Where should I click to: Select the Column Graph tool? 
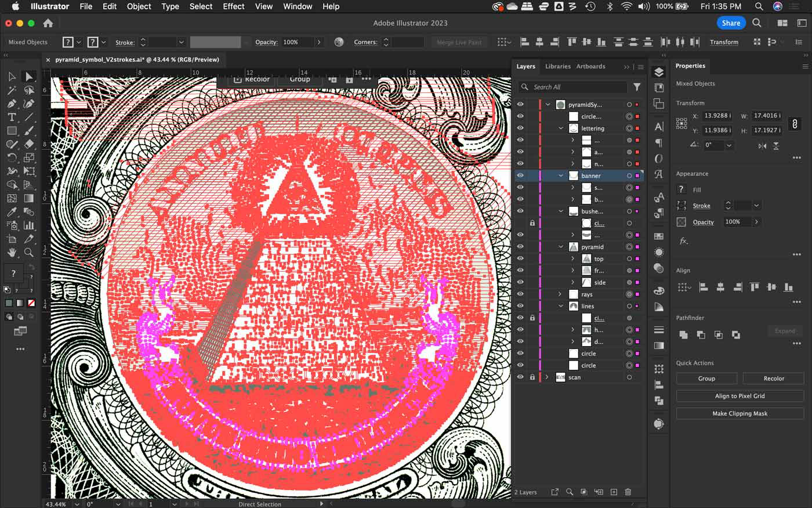(x=29, y=225)
